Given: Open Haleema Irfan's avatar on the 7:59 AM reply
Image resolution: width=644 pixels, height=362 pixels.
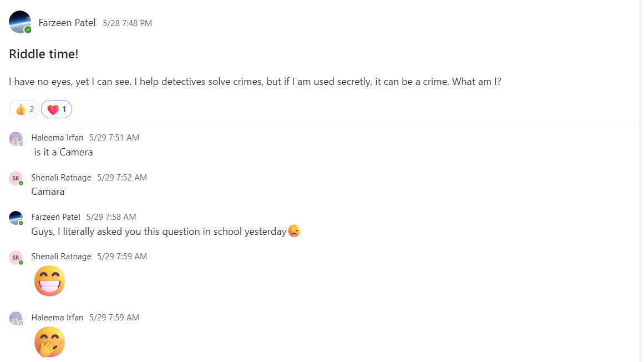Looking at the screenshot, I should (x=16, y=318).
